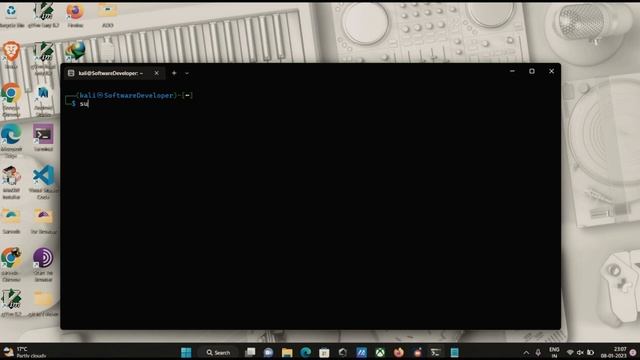Open the blue notepad-style app in taskbar
Viewport: 640px width, 360px height.
pyautogui.click(x=454, y=352)
